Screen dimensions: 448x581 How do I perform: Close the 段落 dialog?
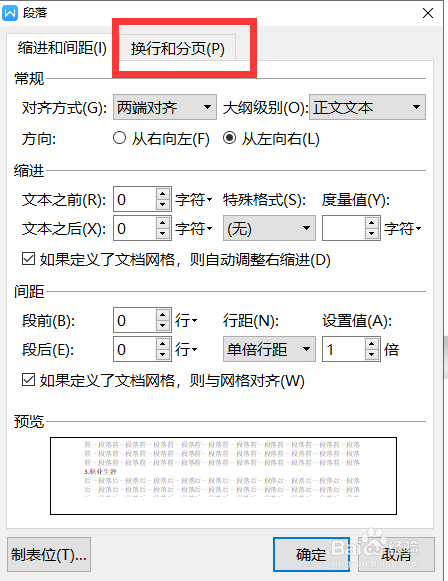(x=428, y=13)
